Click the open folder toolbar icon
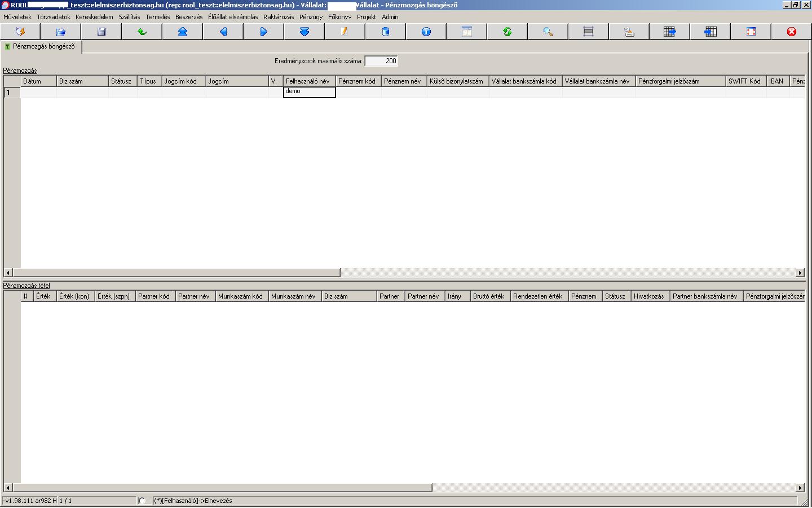The height and width of the screenshot is (508, 812). (61, 32)
